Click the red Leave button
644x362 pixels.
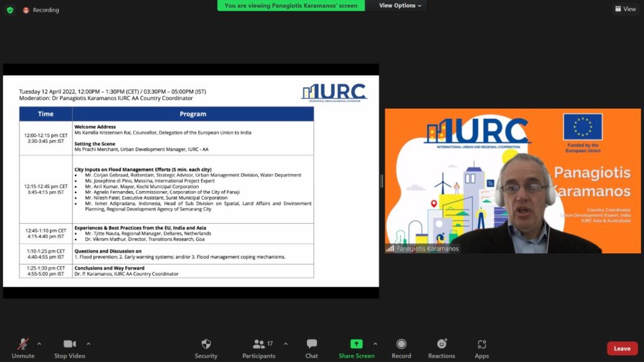622,349
